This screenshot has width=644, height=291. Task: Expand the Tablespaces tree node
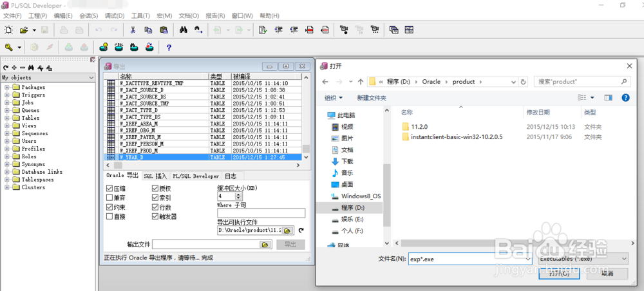[x=7, y=180]
